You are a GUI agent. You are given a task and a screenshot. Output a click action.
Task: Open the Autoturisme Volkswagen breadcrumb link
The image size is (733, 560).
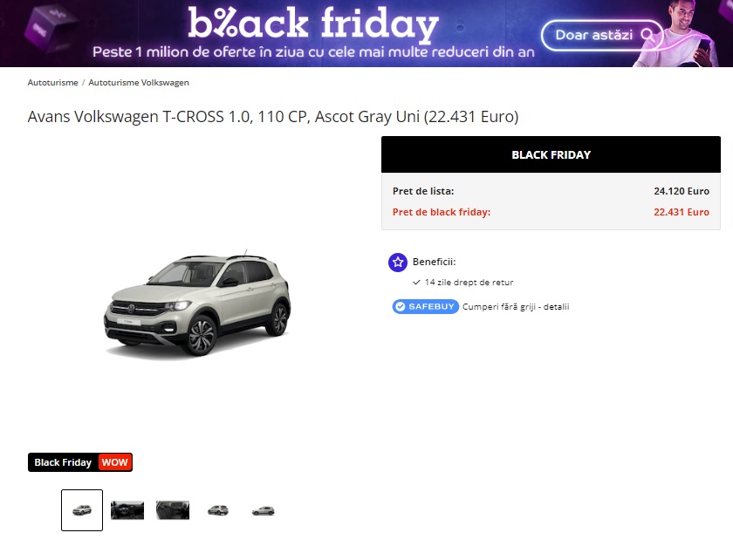[x=139, y=83]
